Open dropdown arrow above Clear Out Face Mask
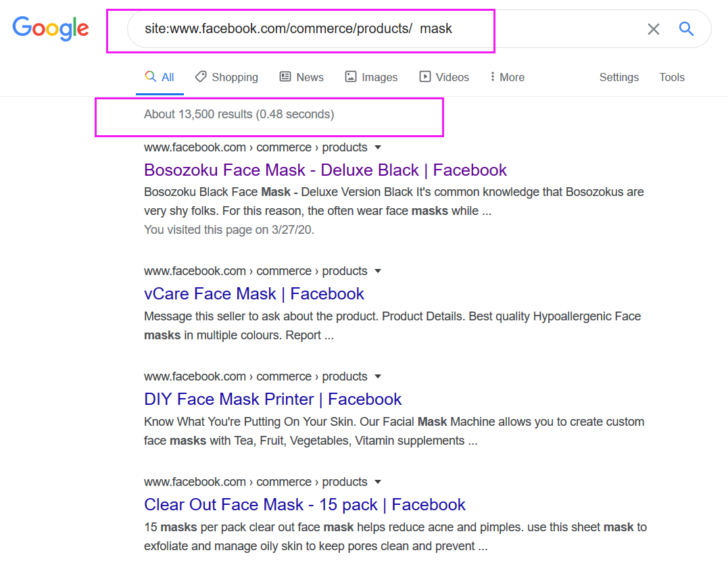 378,482
